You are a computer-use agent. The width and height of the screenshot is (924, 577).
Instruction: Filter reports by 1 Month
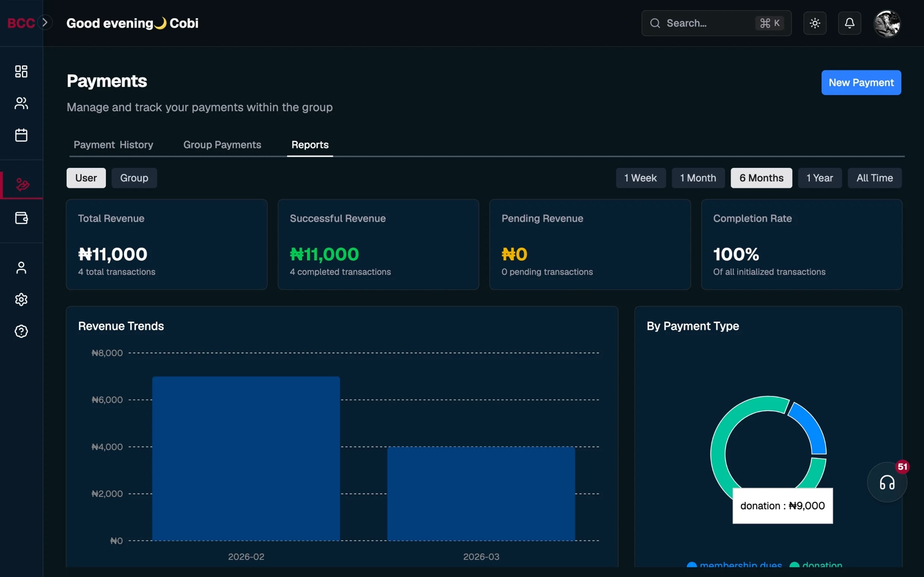(x=698, y=178)
